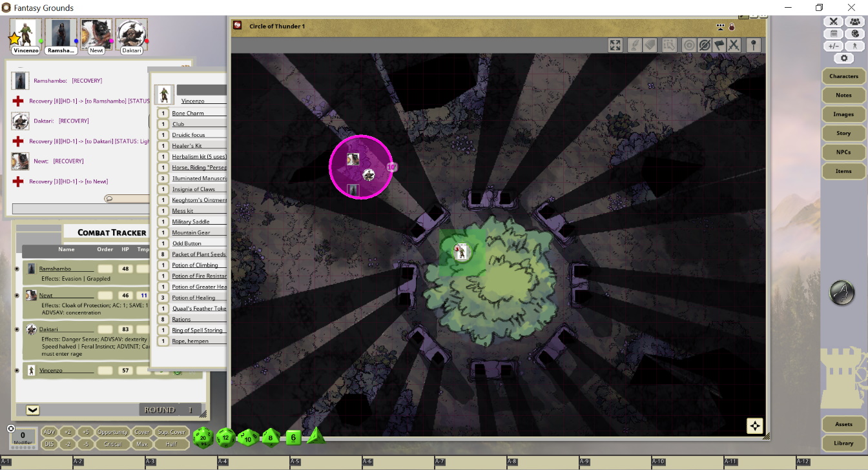
Task: Select the targeting circle tool
Action: tap(689, 45)
